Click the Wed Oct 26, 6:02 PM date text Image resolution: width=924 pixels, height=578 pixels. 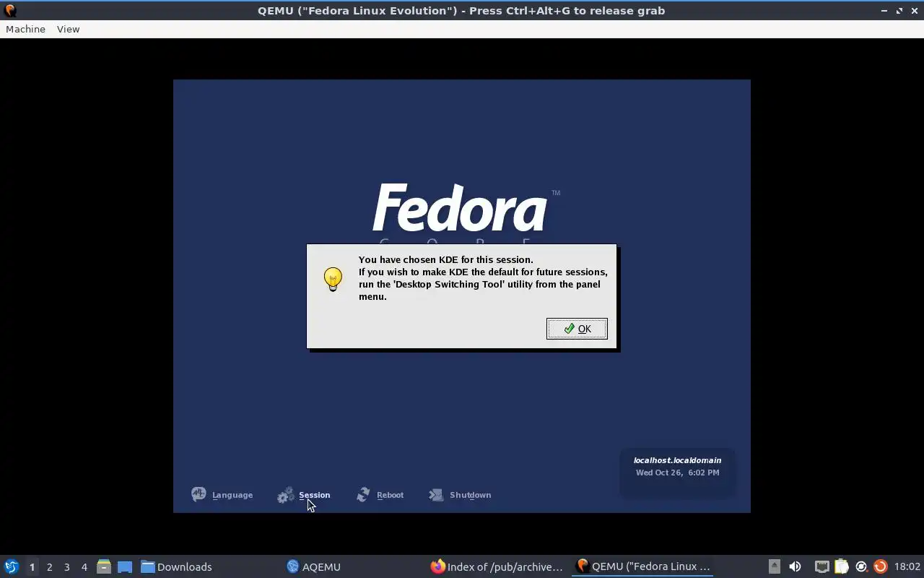pos(677,473)
